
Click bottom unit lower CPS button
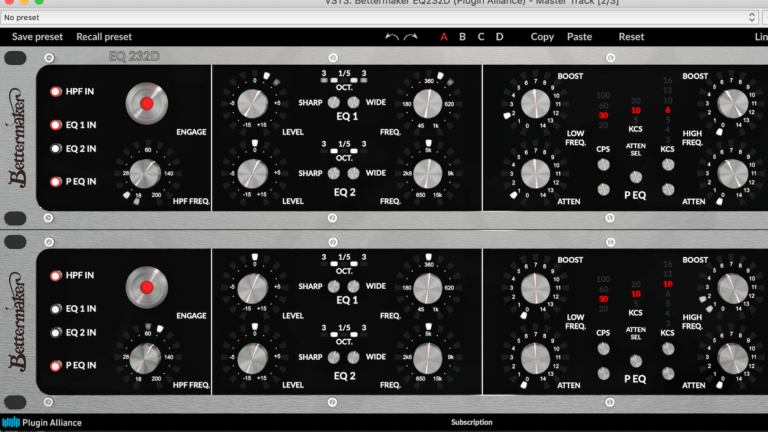603,373
